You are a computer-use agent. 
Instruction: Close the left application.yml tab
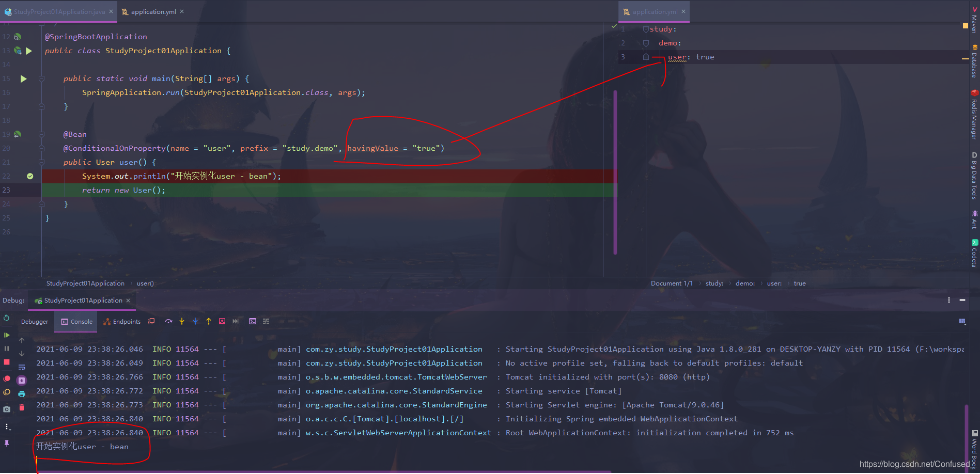[182, 11]
